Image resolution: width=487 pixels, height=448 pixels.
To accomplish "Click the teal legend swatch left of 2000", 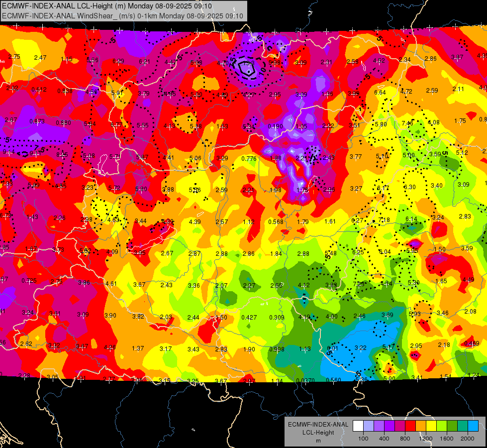I will pyautogui.click(x=463, y=426).
